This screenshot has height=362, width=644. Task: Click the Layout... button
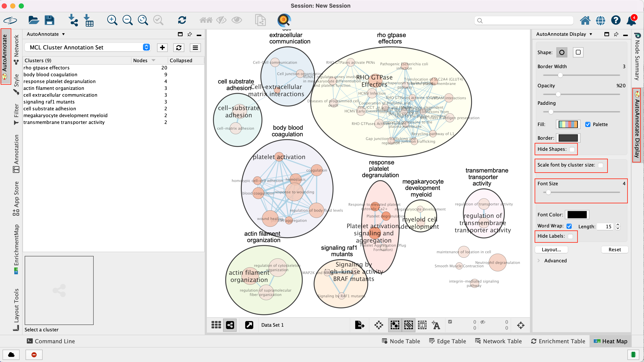[551, 249]
